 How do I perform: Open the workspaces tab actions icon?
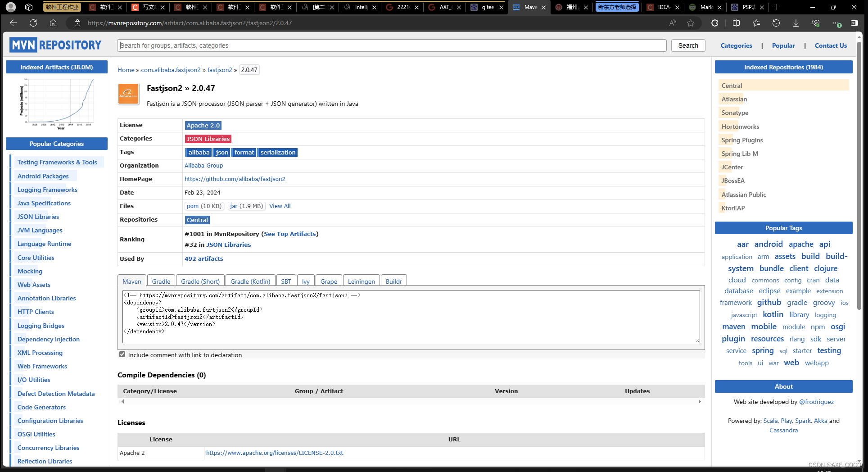[29, 7]
